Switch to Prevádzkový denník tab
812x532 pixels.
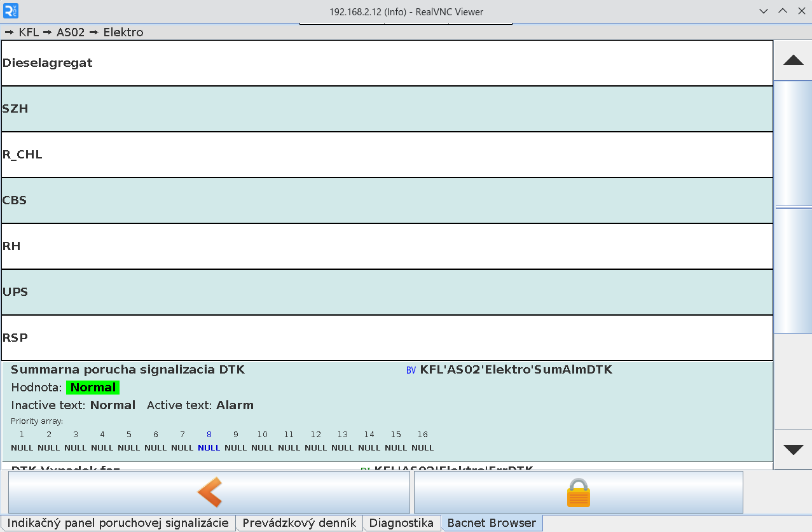pyautogui.click(x=299, y=523)
